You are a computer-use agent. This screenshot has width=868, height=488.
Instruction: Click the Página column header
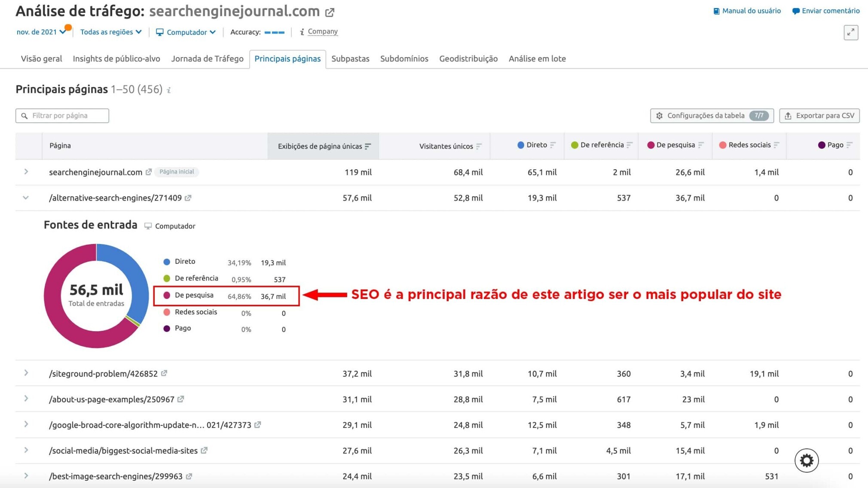pyautogui.click(x=60, y=146)
